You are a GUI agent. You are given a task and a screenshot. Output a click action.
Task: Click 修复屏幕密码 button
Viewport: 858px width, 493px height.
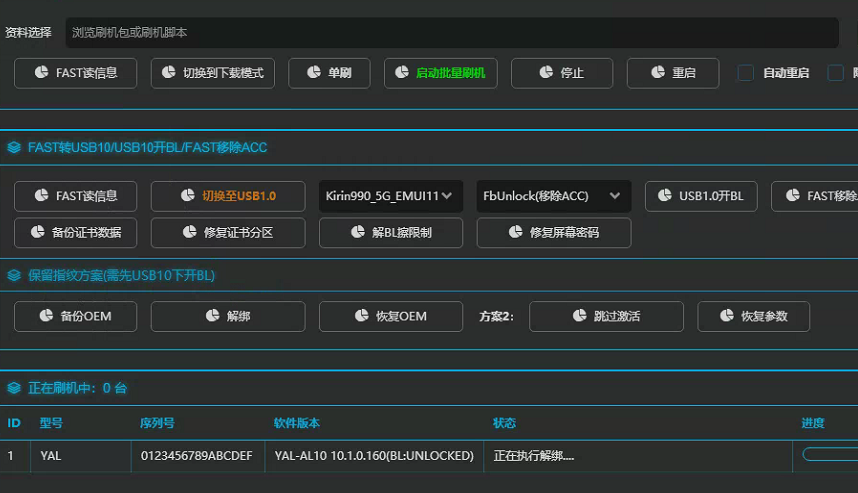[554, 233]
